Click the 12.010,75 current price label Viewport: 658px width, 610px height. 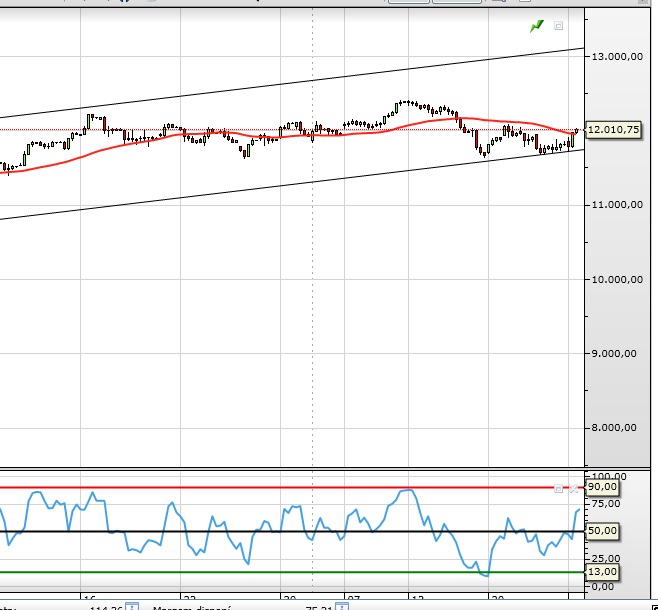[614, 130]
